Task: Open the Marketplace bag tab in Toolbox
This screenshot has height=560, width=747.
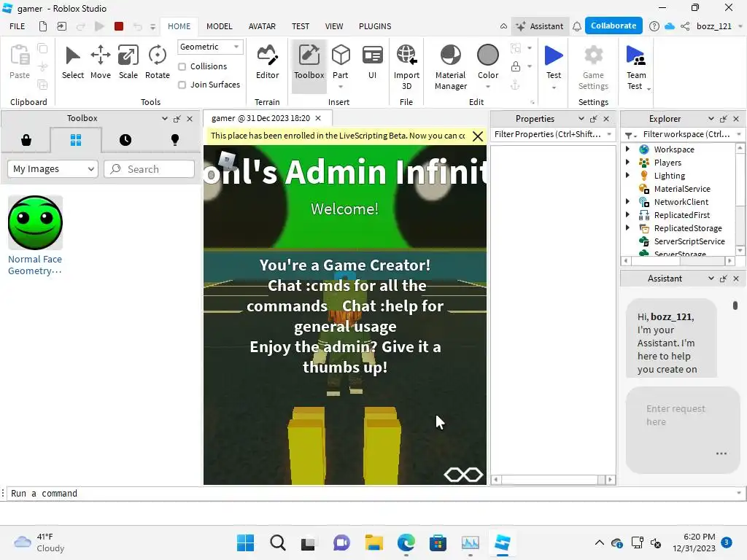Action: [x=26, y=140]
